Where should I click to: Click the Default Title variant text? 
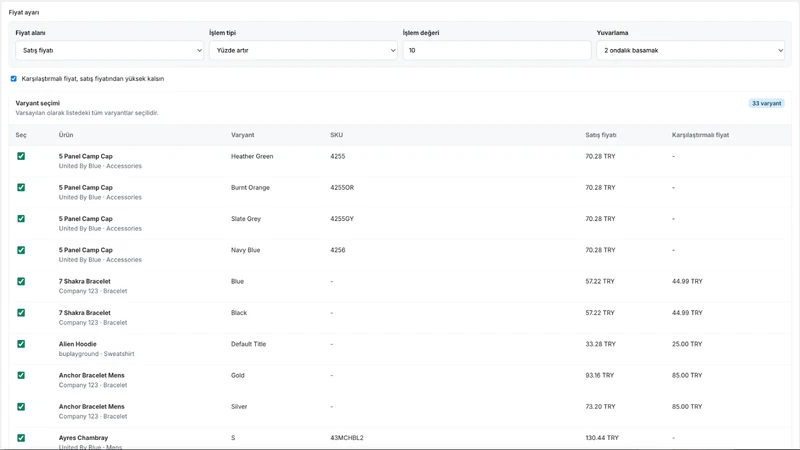tap(248, 344)
